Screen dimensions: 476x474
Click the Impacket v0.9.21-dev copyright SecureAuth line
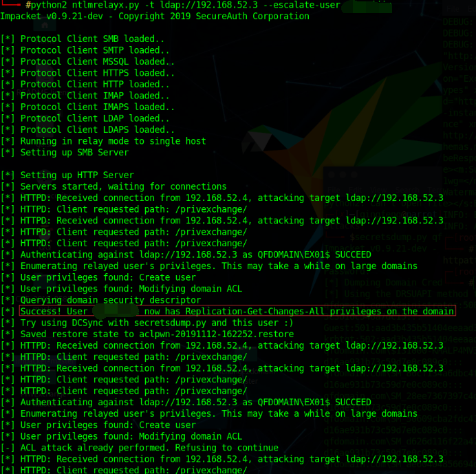click(x=155, y=16)
